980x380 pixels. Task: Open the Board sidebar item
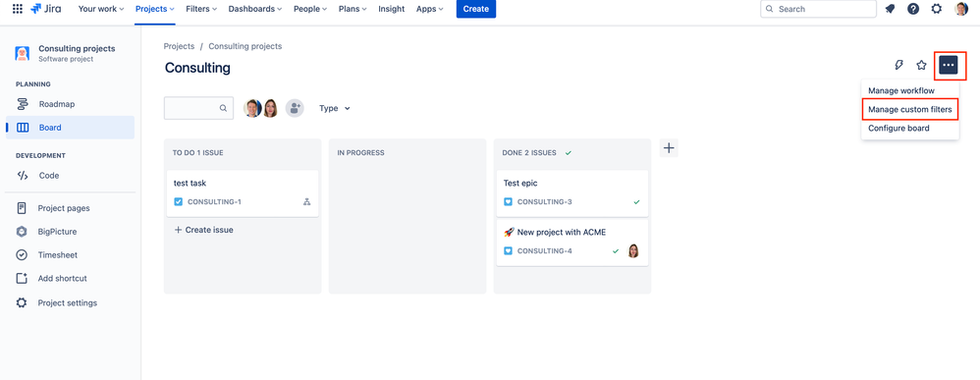(x=70, y=128)
